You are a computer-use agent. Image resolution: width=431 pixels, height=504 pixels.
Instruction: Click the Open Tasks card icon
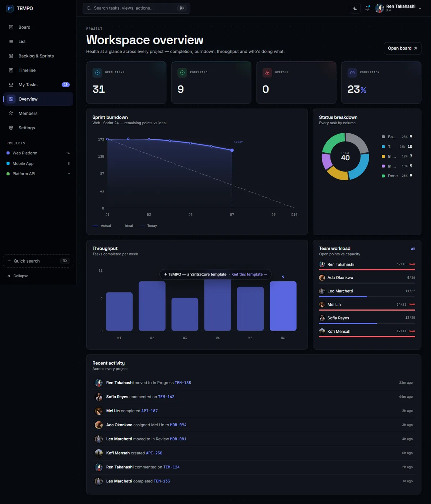(97, 73)
